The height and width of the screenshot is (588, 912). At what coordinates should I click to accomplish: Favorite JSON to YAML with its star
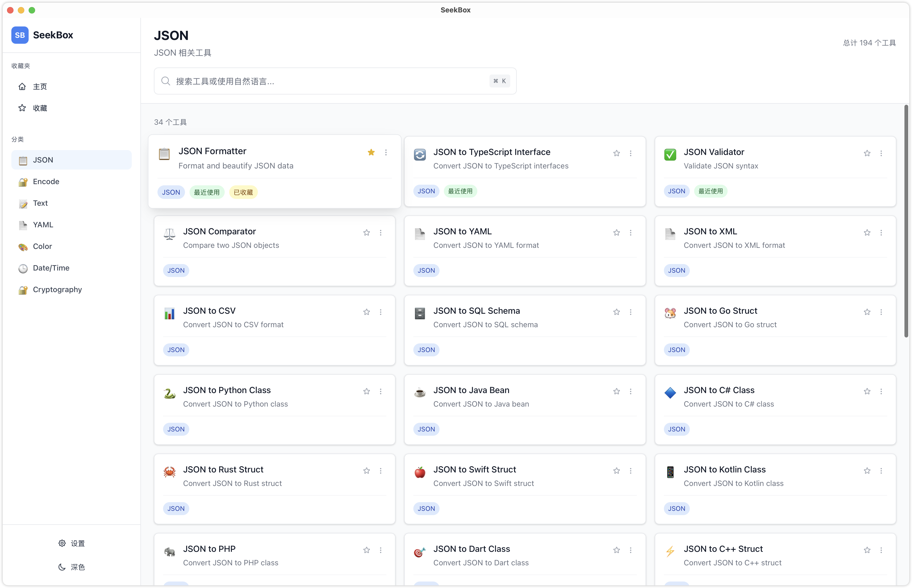(617, 232)
